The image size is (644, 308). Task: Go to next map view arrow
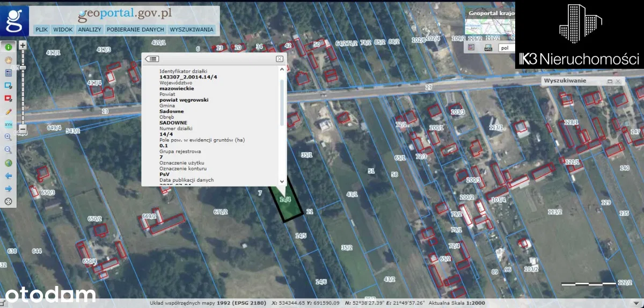[x=9, y=189]
